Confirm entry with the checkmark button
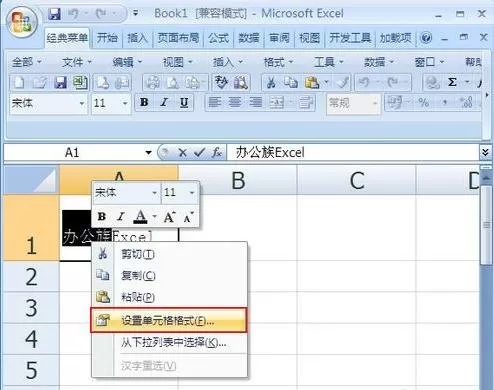494x390 pixels. [199, 153]
